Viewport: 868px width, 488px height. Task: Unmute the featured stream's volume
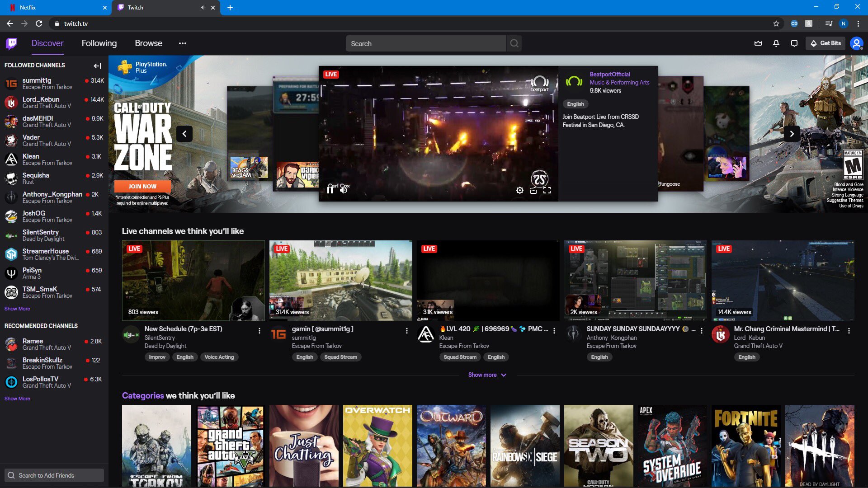click(344, 190)
